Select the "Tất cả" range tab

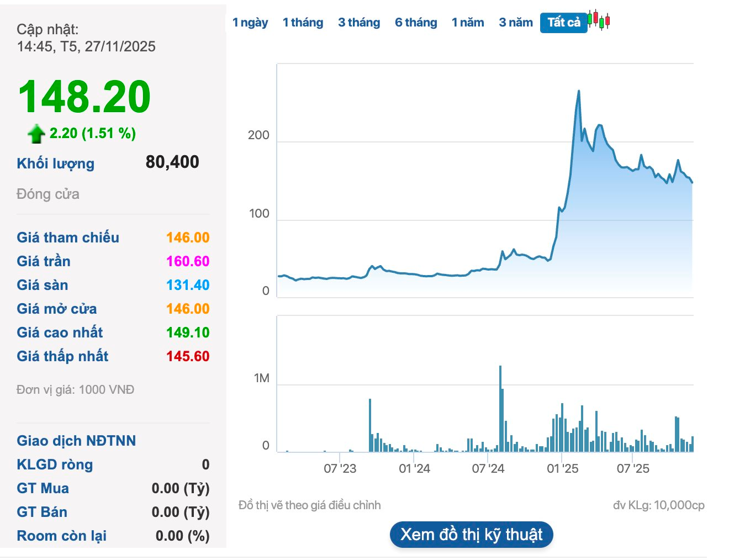click(563, 23)
